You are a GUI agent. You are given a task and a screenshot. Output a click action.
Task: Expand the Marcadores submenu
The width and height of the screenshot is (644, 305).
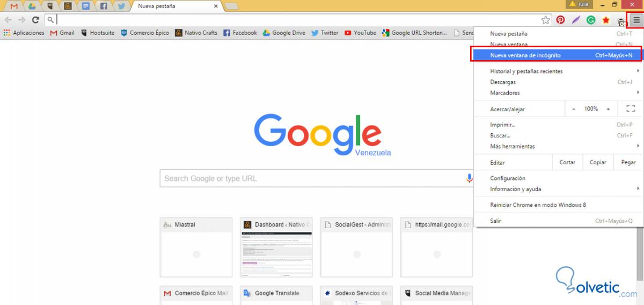(x=558, y=93)
